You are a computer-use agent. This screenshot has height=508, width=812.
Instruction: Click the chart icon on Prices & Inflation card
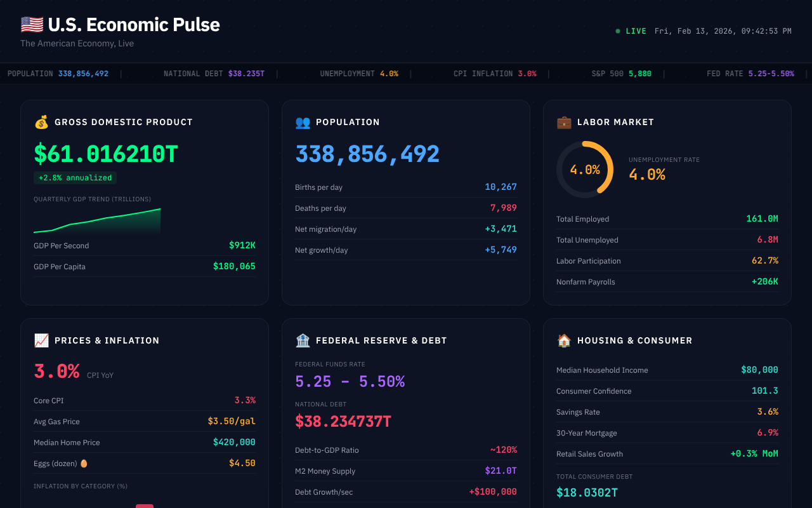coord(42,340)
